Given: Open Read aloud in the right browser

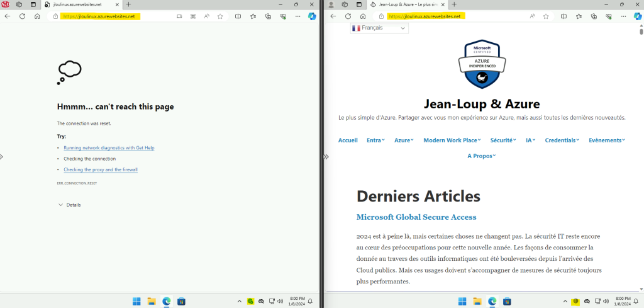Looking at the screenshot, I should [x=532, y=16].
